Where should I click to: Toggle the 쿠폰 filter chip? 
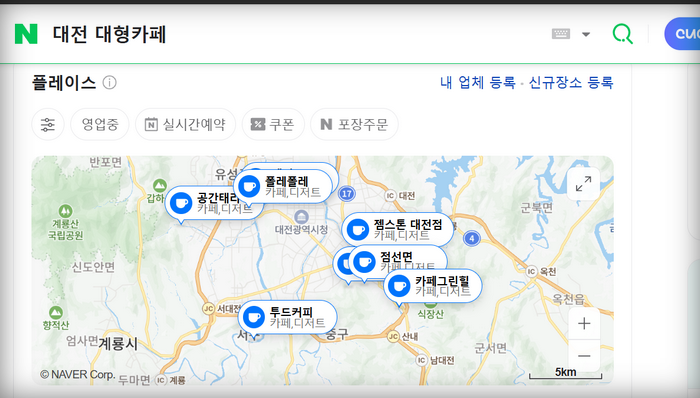[x=273, y=124]
